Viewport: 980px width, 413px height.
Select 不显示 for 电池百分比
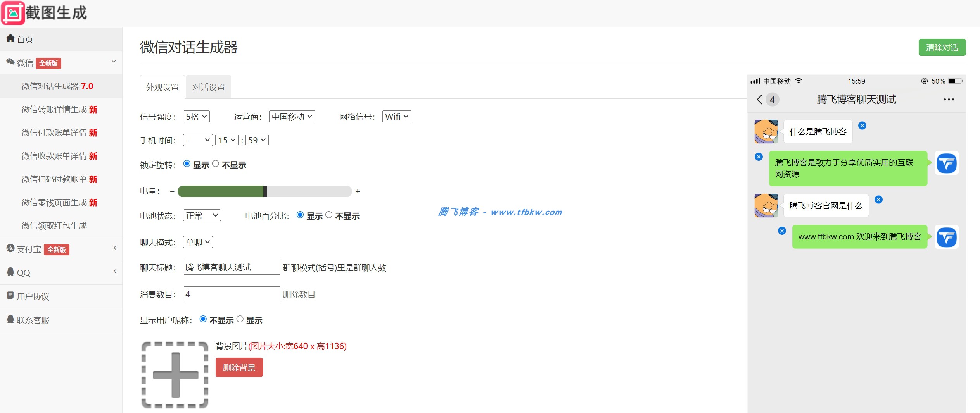[329, 215]
